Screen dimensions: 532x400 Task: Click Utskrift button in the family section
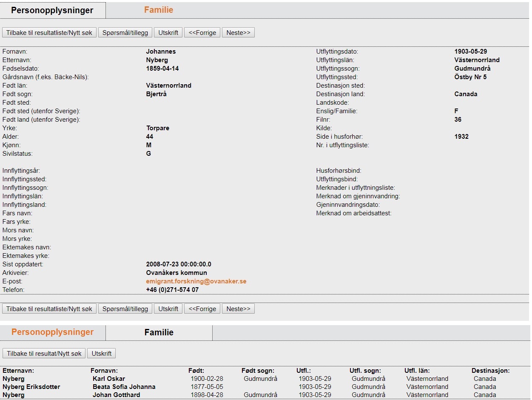(102, 353)
